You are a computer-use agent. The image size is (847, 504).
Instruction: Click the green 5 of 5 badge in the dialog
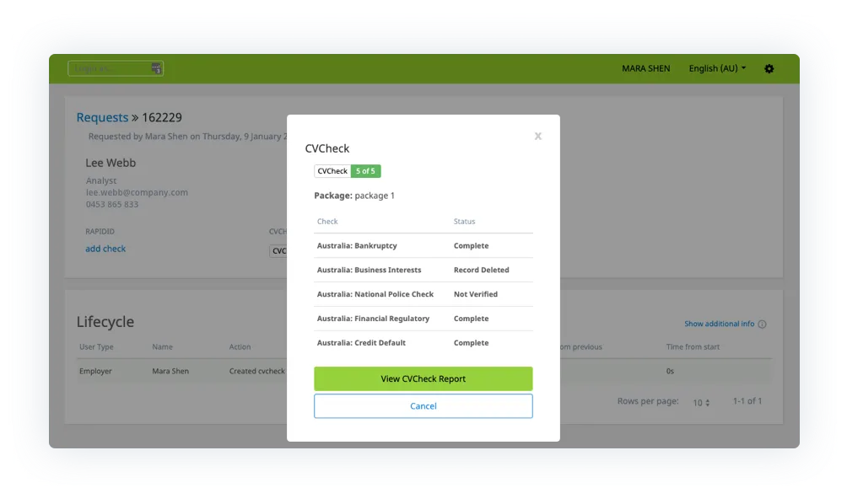click(365, 170)
